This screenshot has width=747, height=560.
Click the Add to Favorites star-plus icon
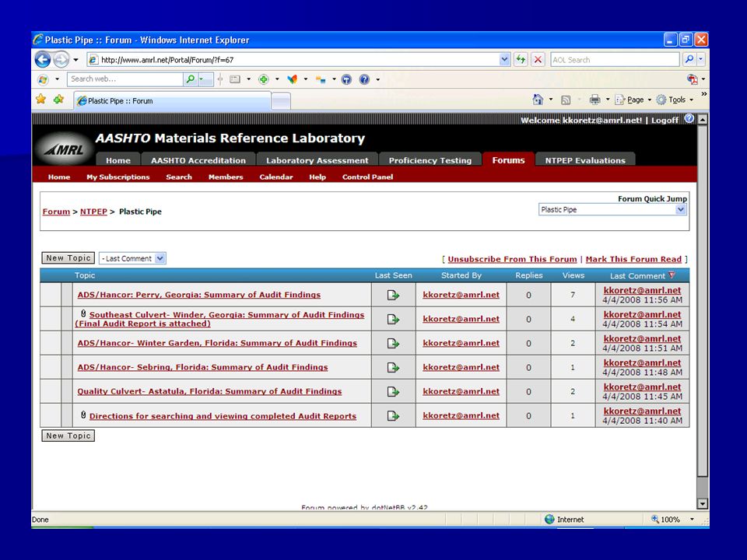coord(58,99)
